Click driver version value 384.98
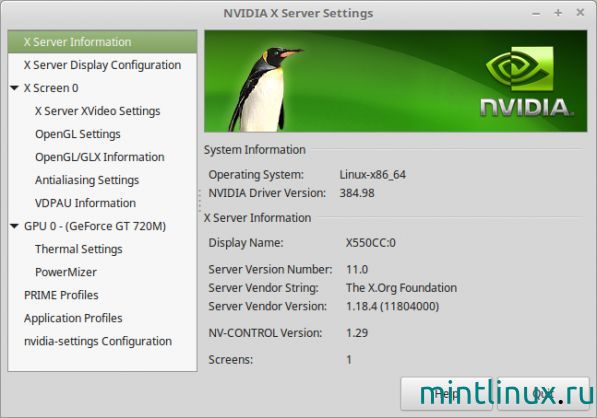This screenshot has height=418, width=597. pos(357,193)
